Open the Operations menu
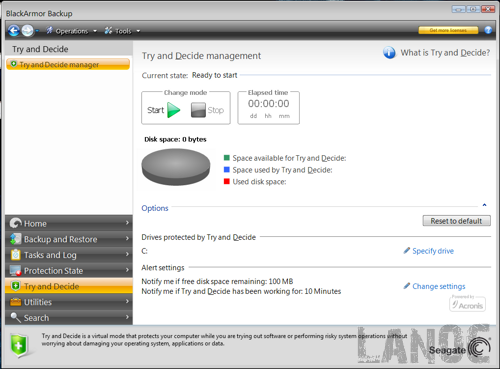Image resolution: width=500 pixels, height=369 pixels. [71, 31]
